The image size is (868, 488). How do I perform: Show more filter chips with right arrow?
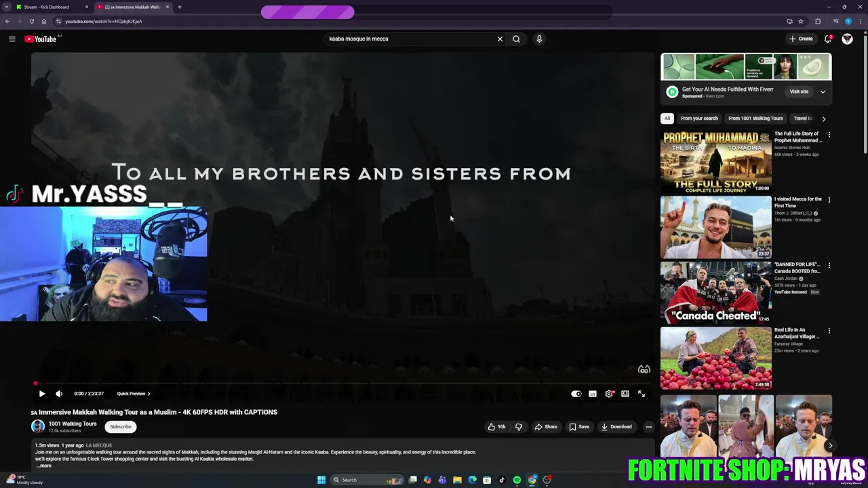tap(824, 119)
